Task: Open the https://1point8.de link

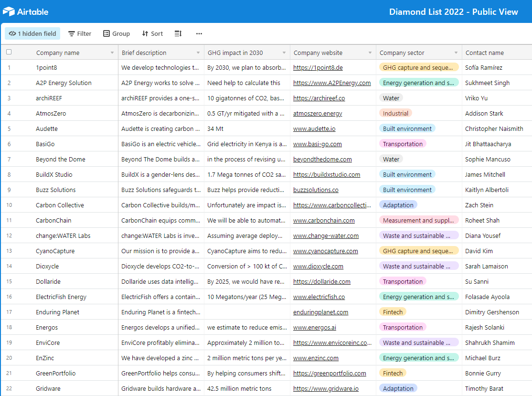Action: point(318,67)
